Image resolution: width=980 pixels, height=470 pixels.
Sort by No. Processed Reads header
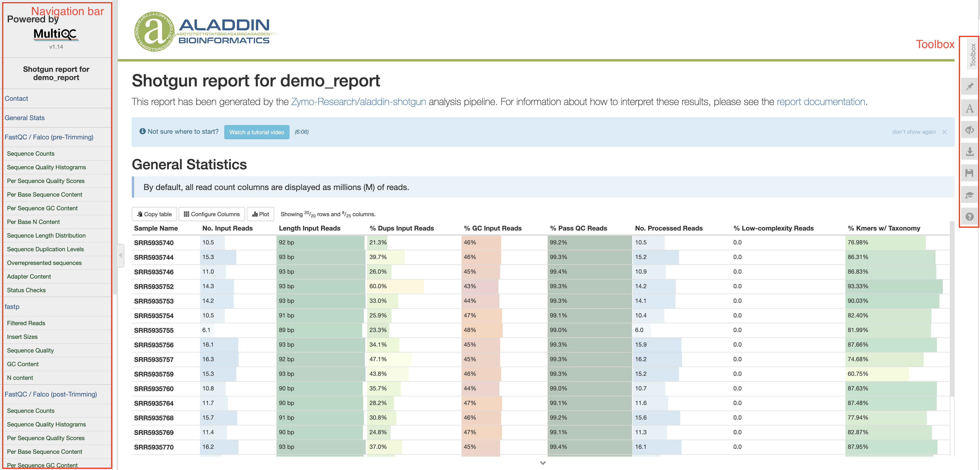(669, 228)
